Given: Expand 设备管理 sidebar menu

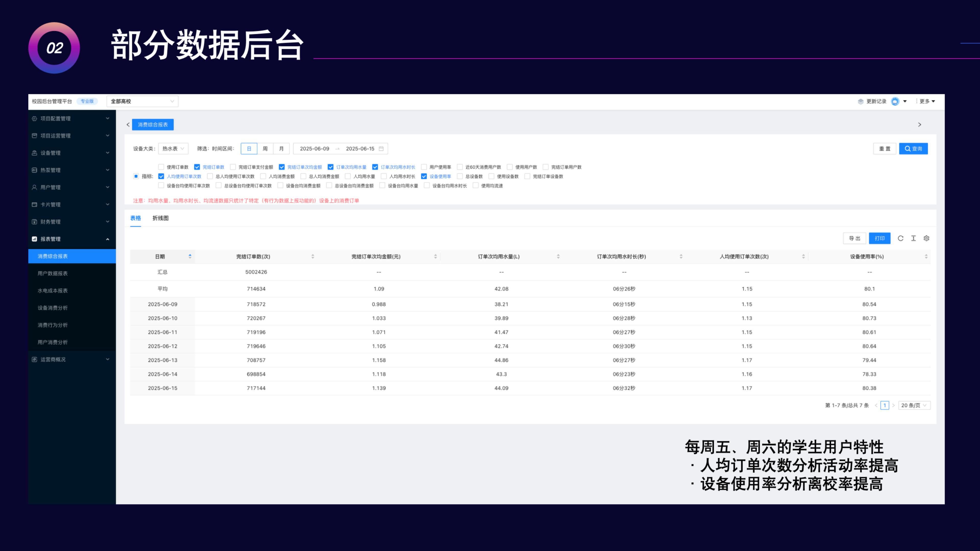Looking at the screenshot, I should [x=72, y=153].
